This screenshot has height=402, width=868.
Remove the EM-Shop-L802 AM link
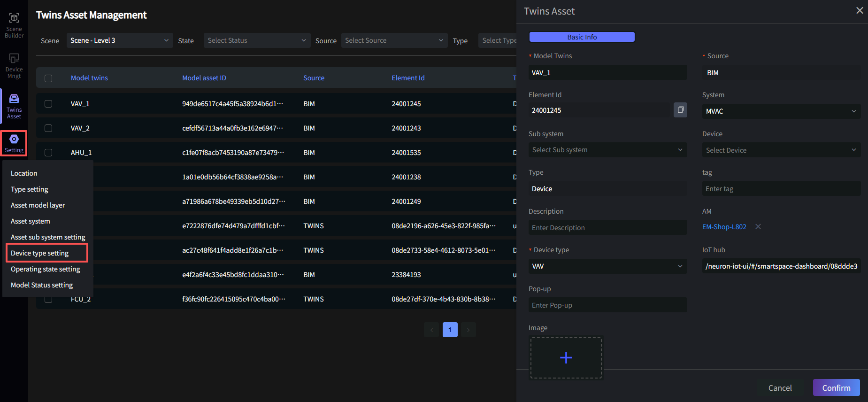click(x=758, y=227)
